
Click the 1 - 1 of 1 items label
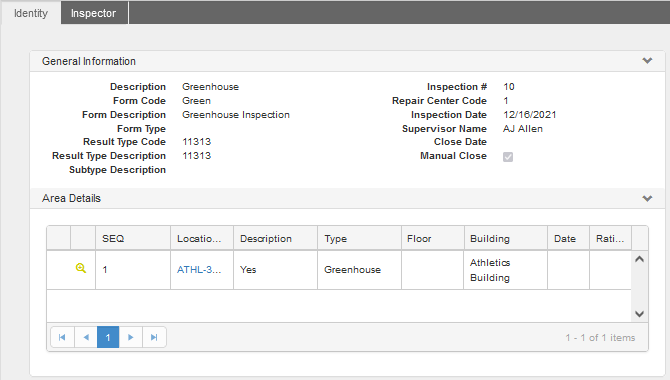pyautogui.click(x=600, y=338)
